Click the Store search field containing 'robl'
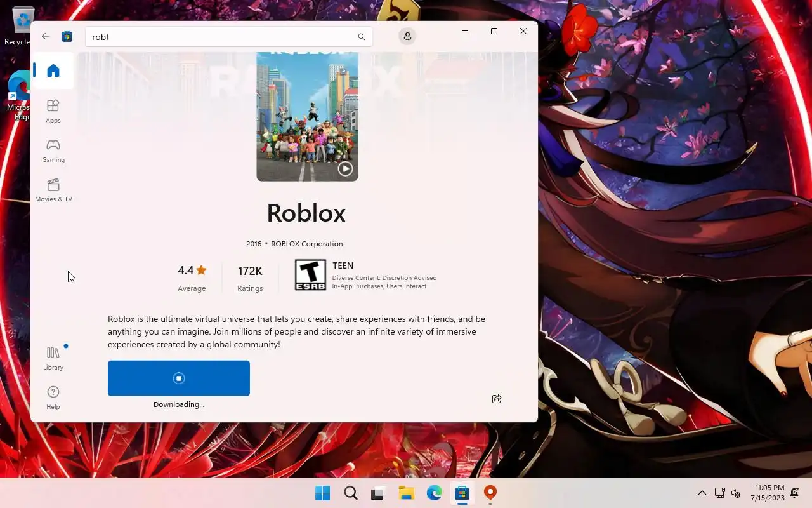Screen dimensions: 812x508 point(229,37)
